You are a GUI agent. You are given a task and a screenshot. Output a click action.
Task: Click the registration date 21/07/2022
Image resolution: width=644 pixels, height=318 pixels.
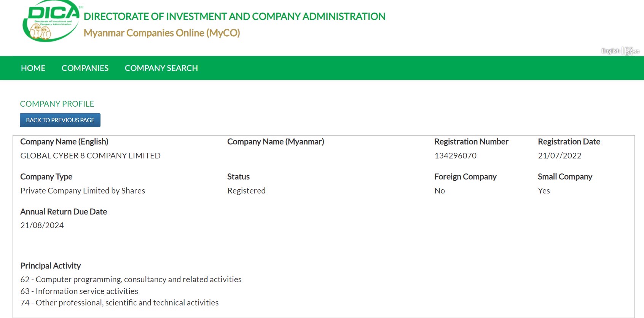pos(559,156)
